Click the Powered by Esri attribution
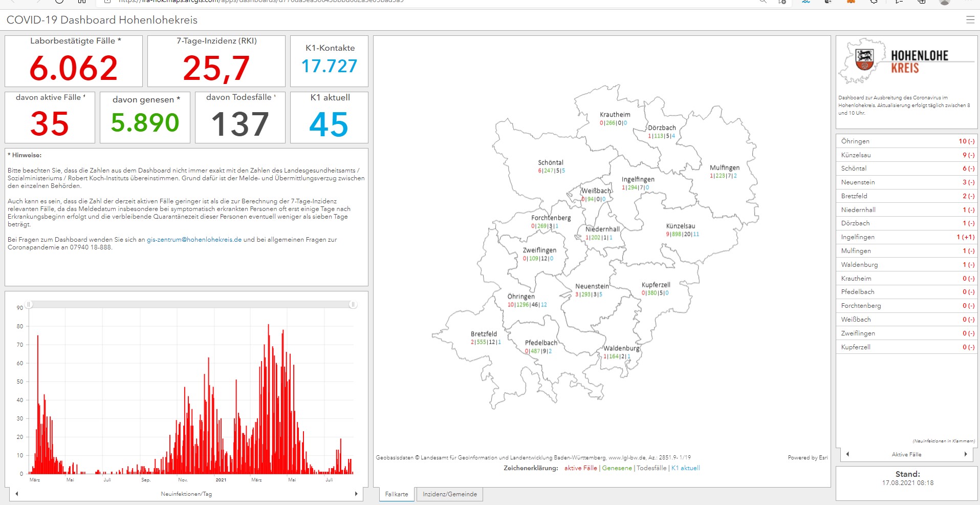Screen dimensions: 980x505 click(x=808, y=457)
